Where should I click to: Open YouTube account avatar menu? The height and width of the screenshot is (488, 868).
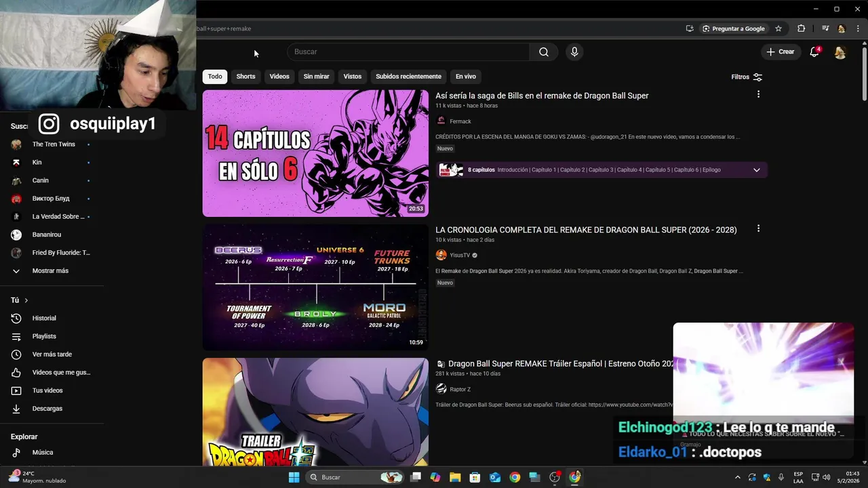pos(840,52)
